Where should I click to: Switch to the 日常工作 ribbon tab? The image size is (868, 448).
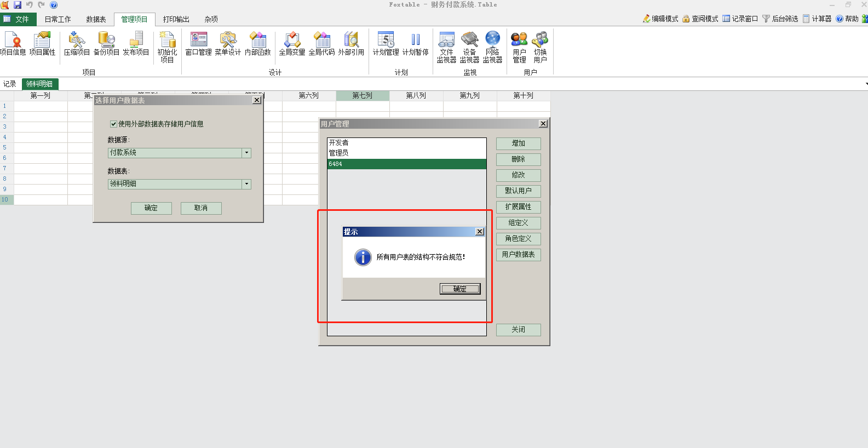coord(58,19)
